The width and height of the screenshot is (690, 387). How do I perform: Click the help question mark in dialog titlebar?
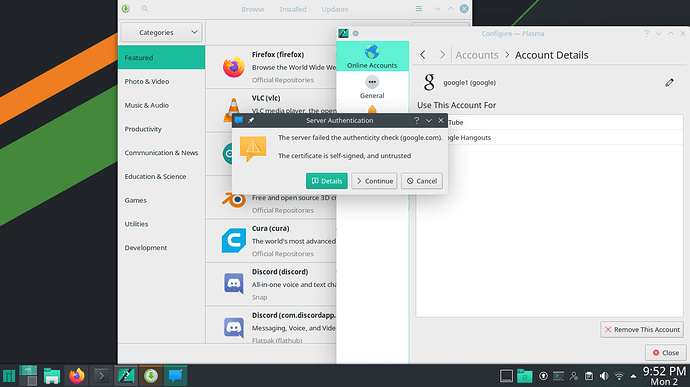coord(416,120)
